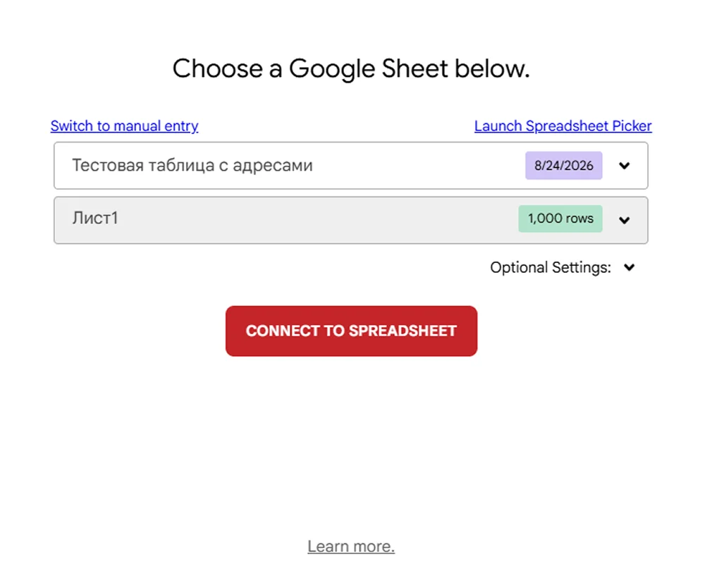The height and width of the screenshot is (588, 705).
Task: Follow the Switch to manual entry link
Action: (125, 126)
